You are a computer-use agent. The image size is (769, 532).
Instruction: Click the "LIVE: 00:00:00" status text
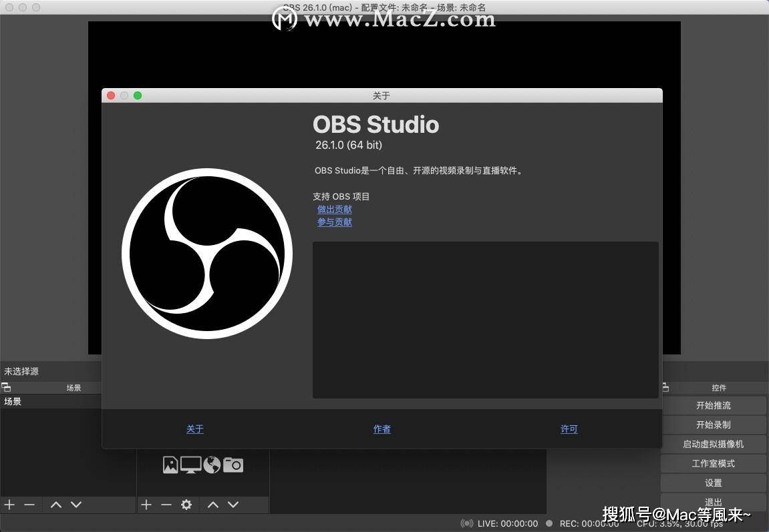pyautogui.click(x=508, y=524)
